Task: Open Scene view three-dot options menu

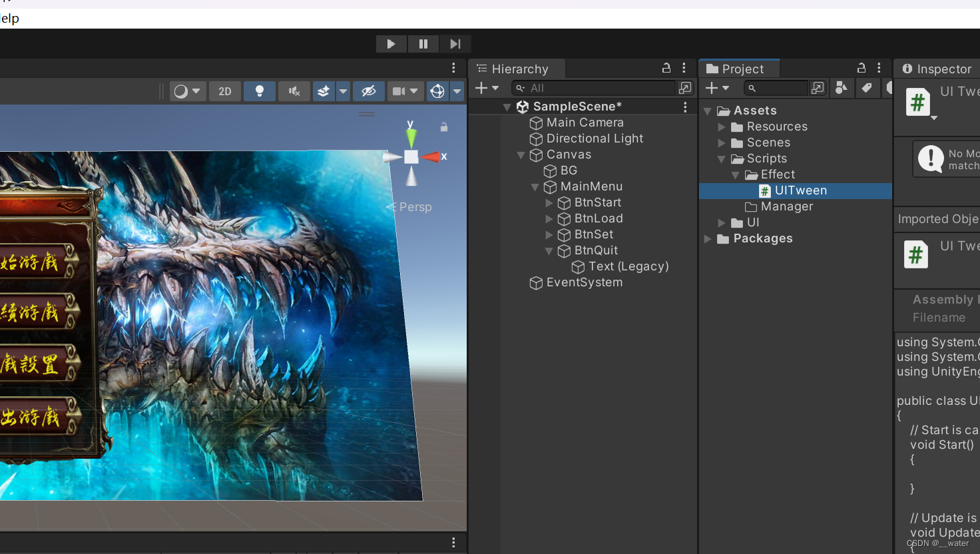Action: pyautogui.click(x=453, y=68)
